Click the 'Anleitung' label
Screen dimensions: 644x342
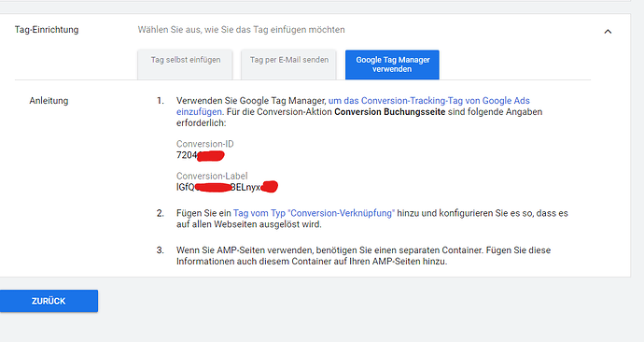[49, 101]
